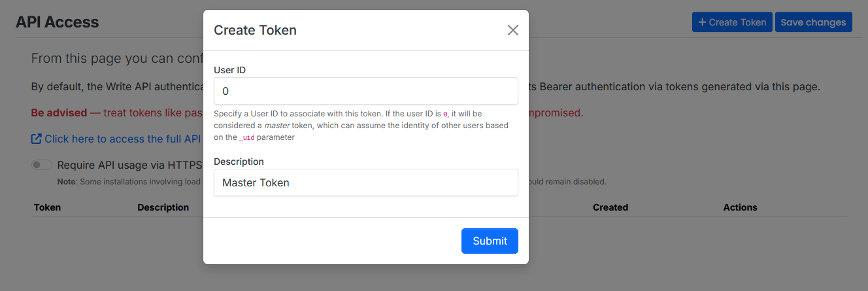Click the red 'Be advised' warning text
The image size is (868, 291).
(x=59, y=112)
